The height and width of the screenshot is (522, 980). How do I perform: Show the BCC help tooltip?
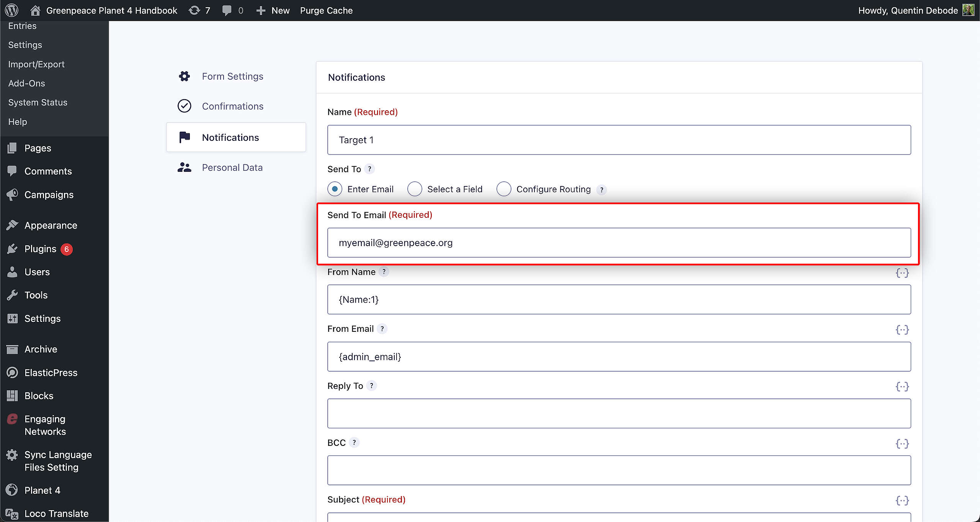pyautogui.click(x=354, y=442)
